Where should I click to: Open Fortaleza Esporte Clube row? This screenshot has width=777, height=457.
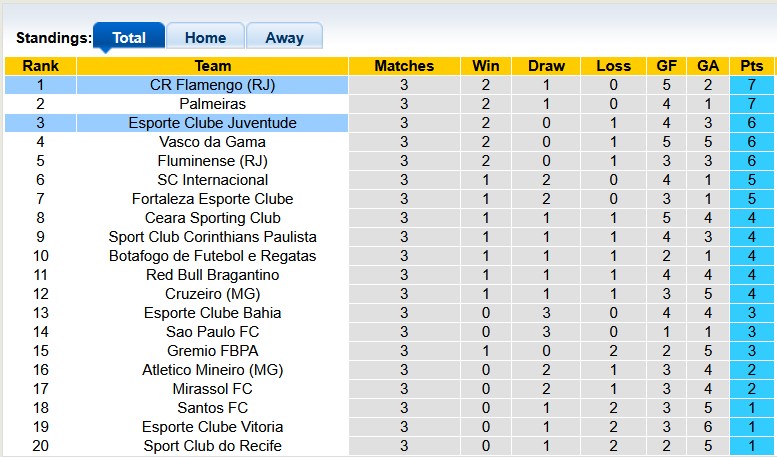point(212,199)
